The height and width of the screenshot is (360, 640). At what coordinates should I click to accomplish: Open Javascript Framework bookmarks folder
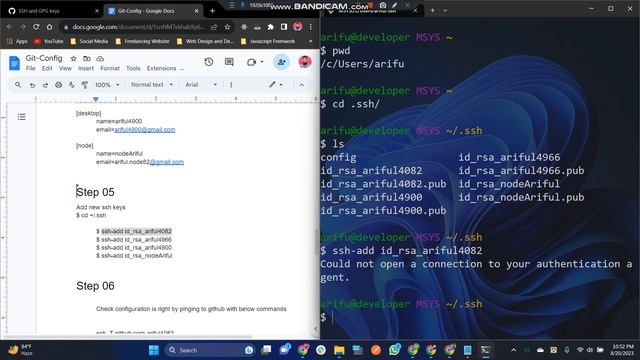tap(268, 41)
